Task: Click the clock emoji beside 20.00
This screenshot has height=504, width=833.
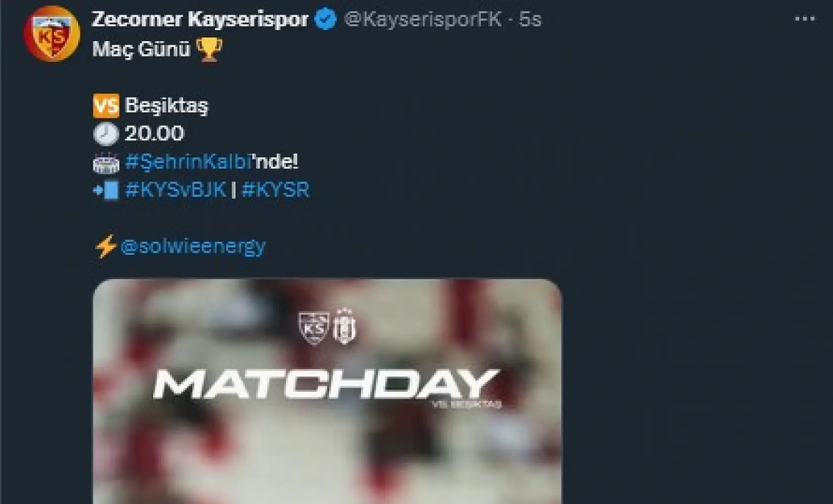Action: (x=106, y=134)
